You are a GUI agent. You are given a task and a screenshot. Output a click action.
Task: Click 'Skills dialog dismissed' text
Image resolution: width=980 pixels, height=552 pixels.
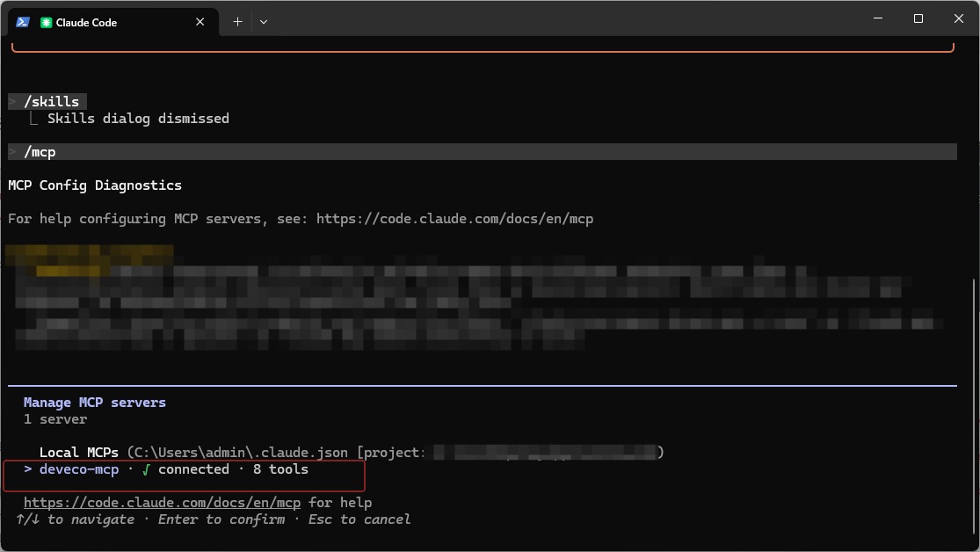tap(138, 118)
